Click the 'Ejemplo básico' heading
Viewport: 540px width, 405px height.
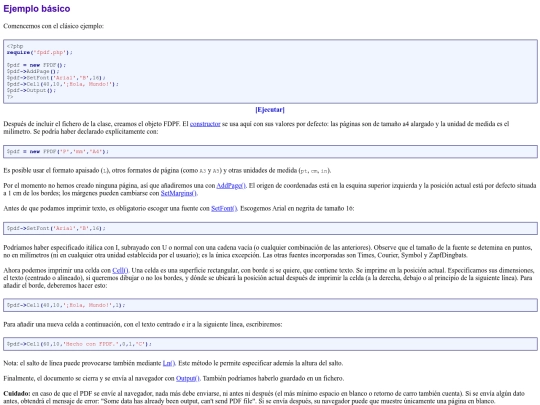pos(37,9)
